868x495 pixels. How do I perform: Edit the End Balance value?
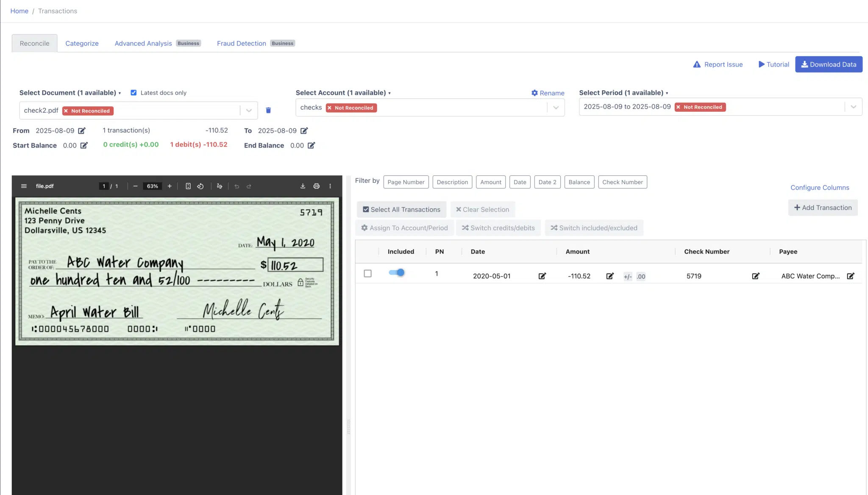coord(311,146)
